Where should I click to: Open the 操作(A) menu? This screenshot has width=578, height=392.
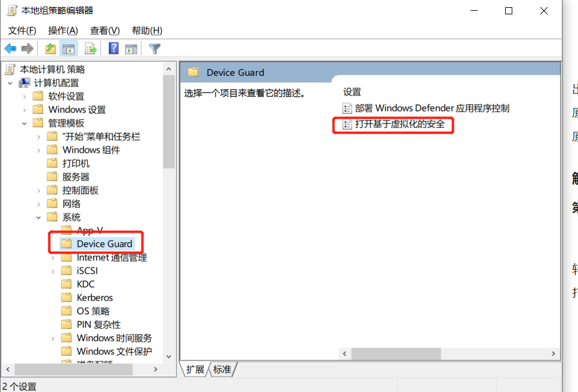[x=63, y=30]
